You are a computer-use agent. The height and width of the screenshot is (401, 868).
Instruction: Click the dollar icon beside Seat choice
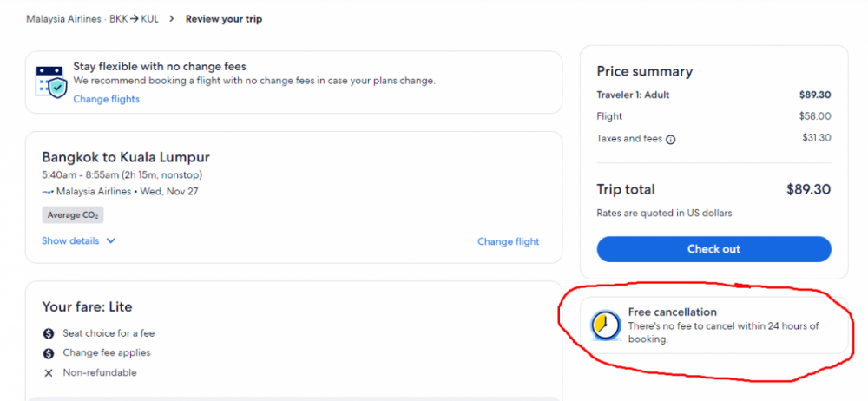pos(48,334)
